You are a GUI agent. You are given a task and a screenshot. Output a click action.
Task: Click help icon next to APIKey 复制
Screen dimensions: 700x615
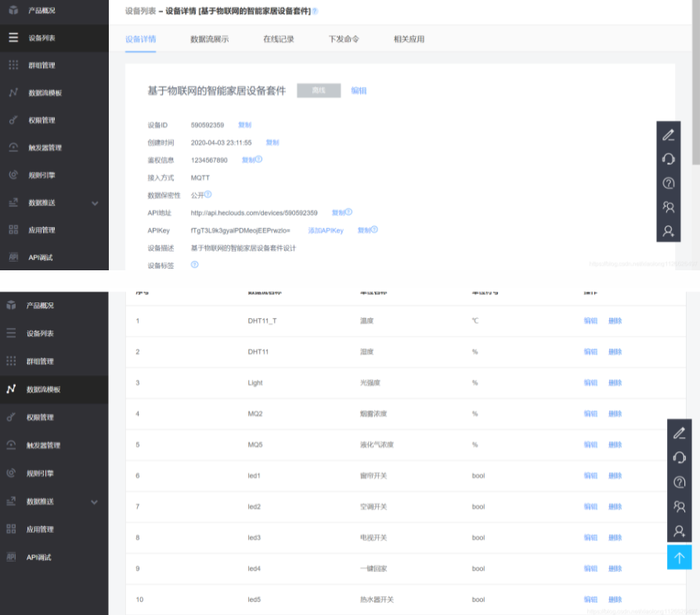374,229
